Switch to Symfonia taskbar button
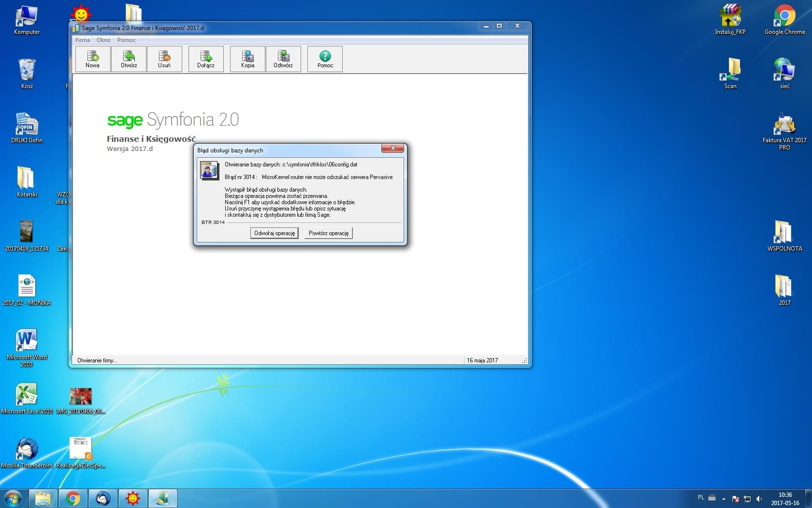 [163, 498]
